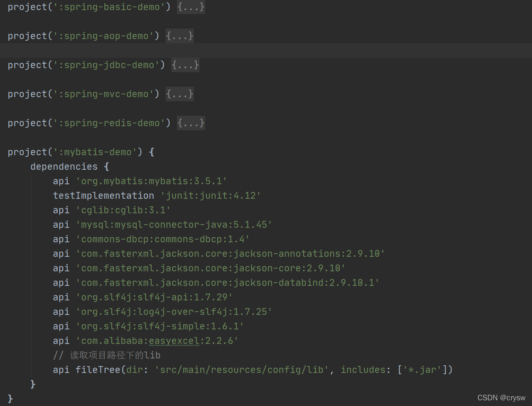Click the 'junit:junit:4.12' dependency string
Image resolution: width=532 pixels, height=406 pixels.
211,196
